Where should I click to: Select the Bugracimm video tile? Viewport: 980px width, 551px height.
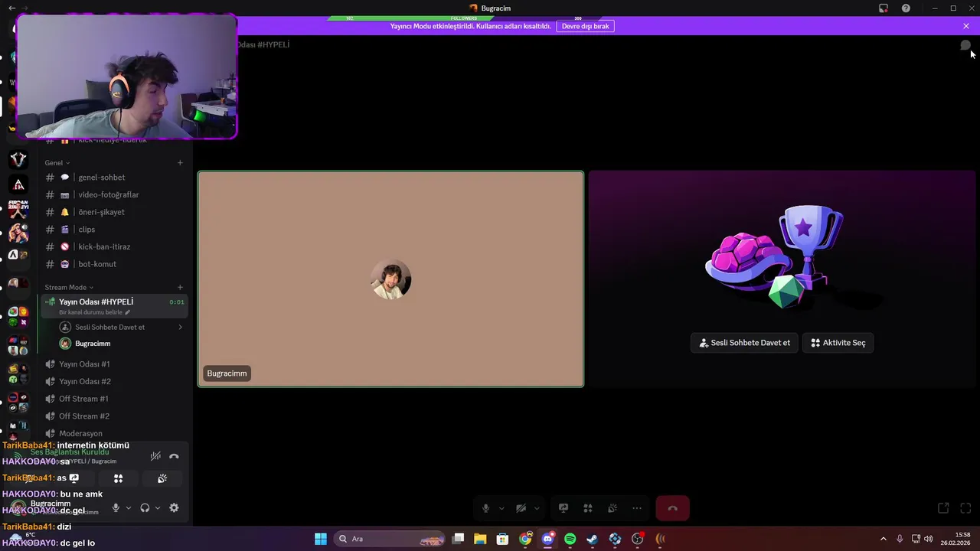[x=390, y=279]
